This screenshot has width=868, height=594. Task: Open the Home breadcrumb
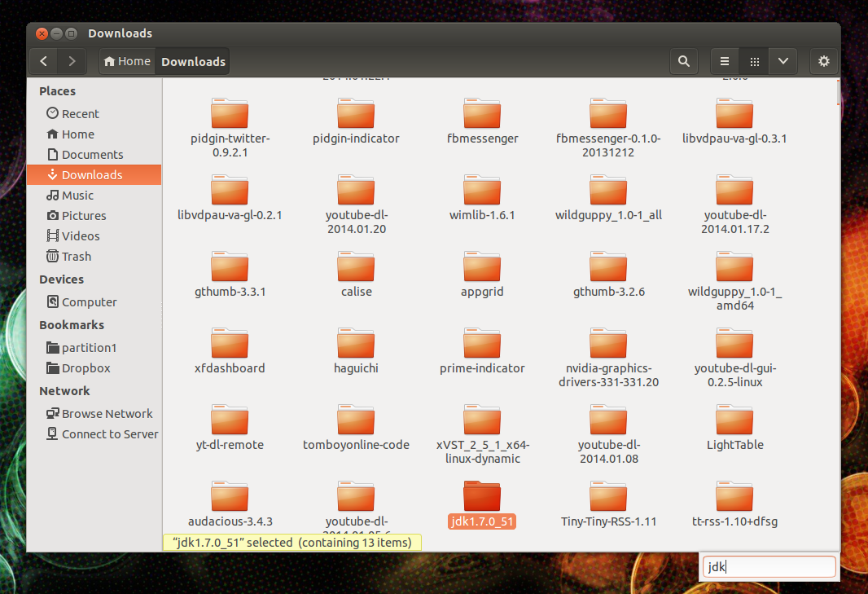coord(126,61)
